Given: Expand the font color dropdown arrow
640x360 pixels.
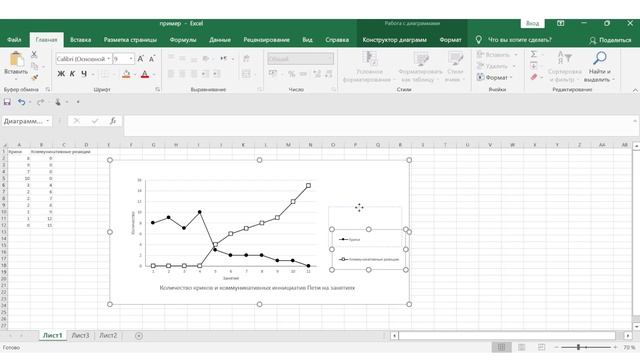Looking at the screenshot, I should [154, 74].
